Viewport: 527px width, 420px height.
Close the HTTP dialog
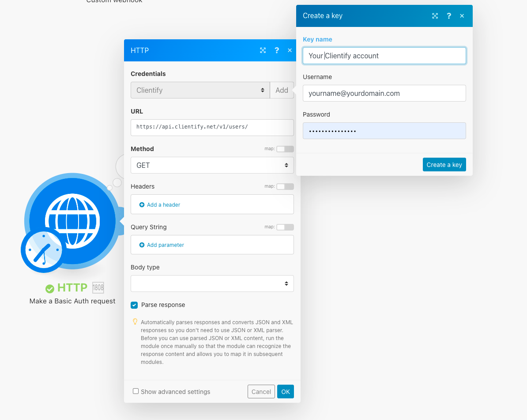tap(290, 50)
